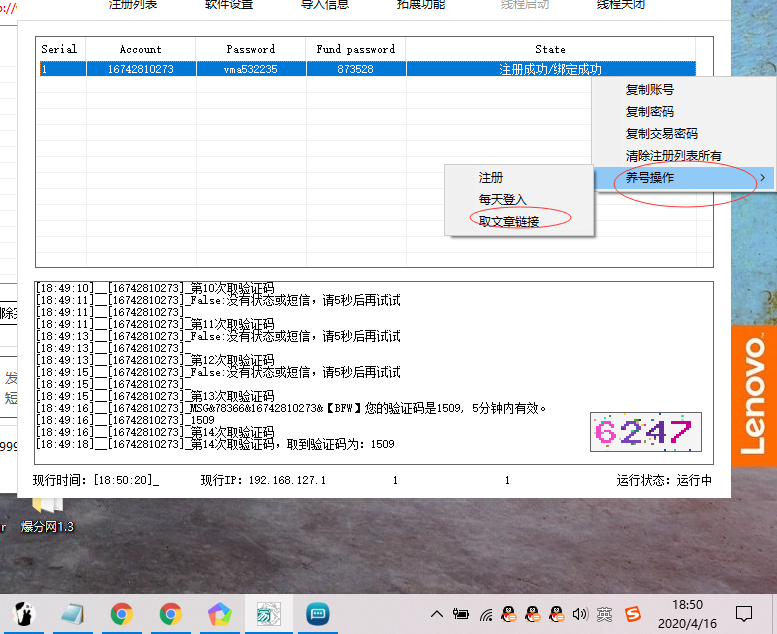The image size is (777, 634).
Task: Click the blue chat app taskbar icon
Action: (318, 613)
